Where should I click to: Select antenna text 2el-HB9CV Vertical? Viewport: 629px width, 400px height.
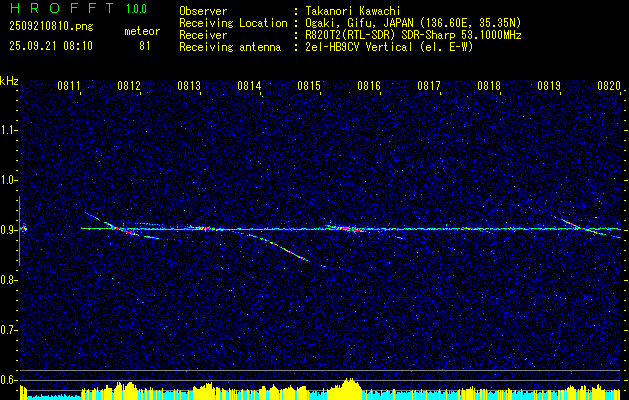pyautogui.click(x=359, y=47)
